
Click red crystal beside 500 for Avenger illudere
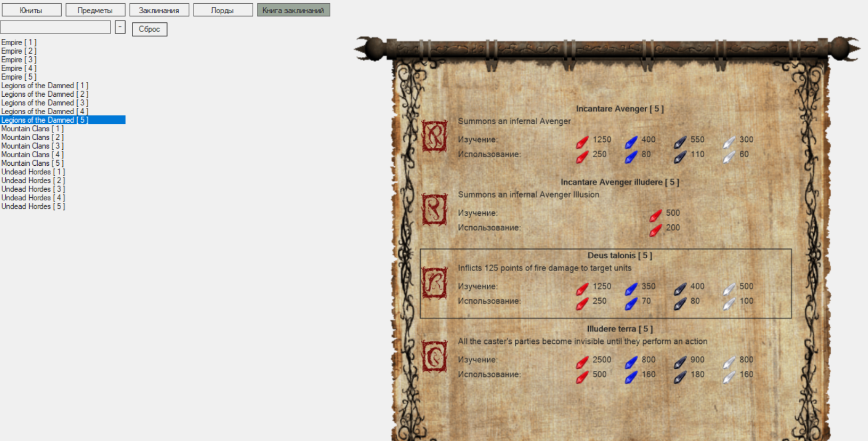pos(655,215)
